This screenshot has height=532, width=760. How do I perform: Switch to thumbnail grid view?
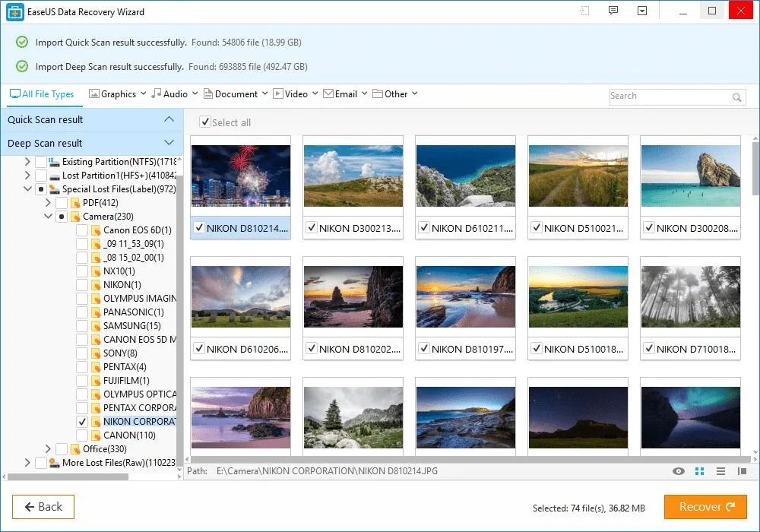coord(700,471)
